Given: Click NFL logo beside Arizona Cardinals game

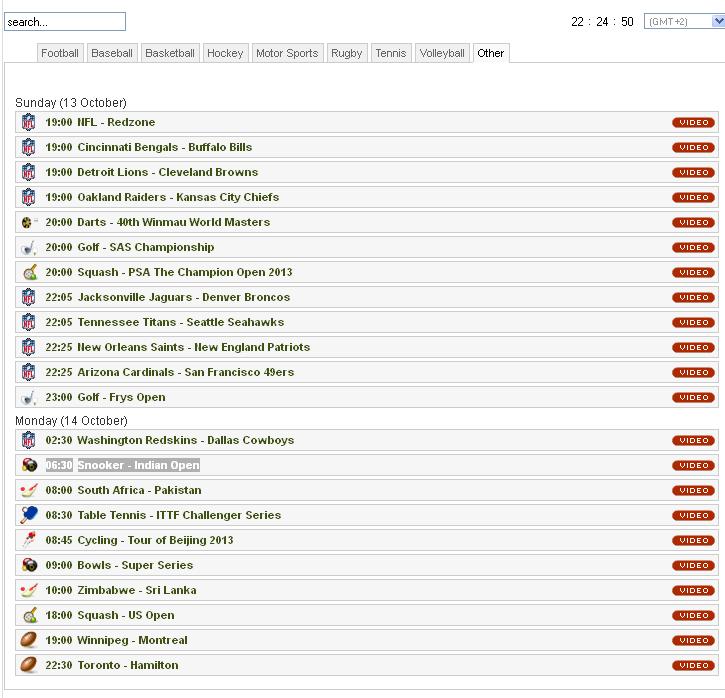Looking at the screenshot, I should [x=29, y=372].
